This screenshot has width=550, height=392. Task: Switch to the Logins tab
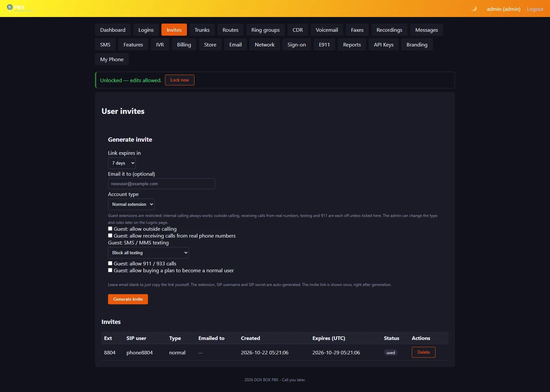click(146, 30)
